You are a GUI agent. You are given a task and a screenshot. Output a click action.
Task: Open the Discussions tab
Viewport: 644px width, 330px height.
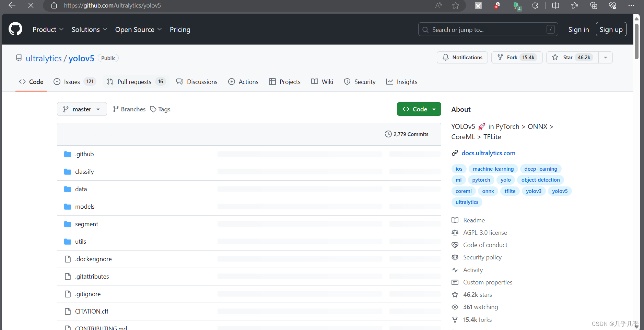tap(197, 82)
